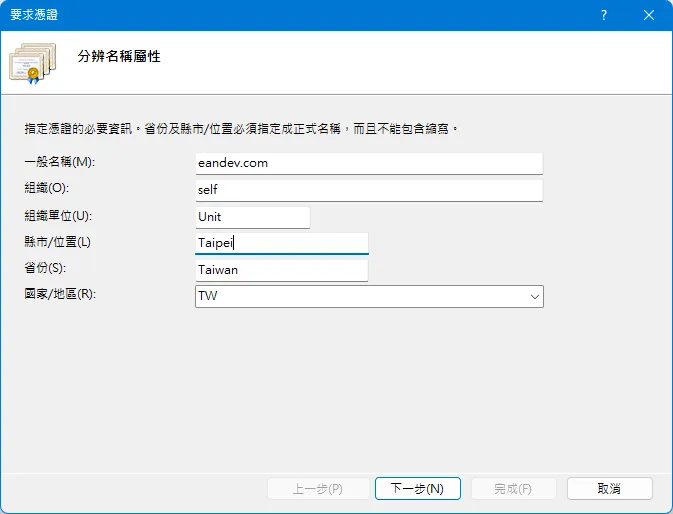Select the 組織單位 field containing Unit
This screenshot has width=673, height=514.
pyautogui.click(x=253, y=217)
